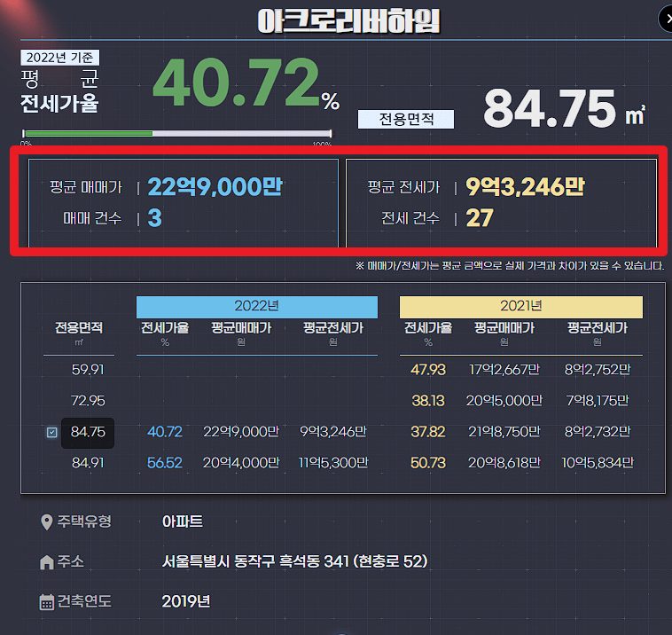The width and height of the screenshot is (672, 635).
Task: Click the 84.75 ㎡ area value
Action: point(565,108)
